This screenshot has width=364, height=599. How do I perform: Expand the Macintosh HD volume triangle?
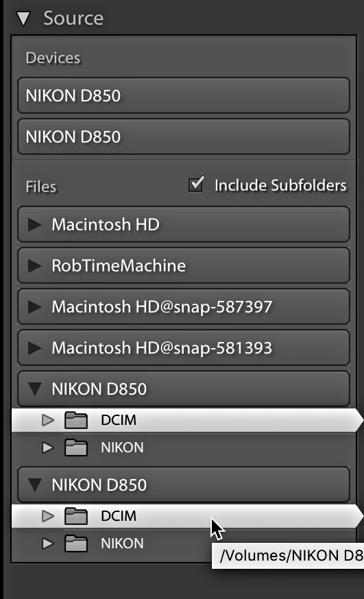(x=35, y=225)
